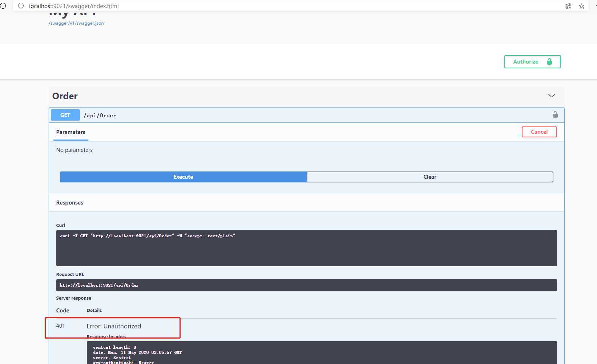Click the Authorize button

point(532,62)
